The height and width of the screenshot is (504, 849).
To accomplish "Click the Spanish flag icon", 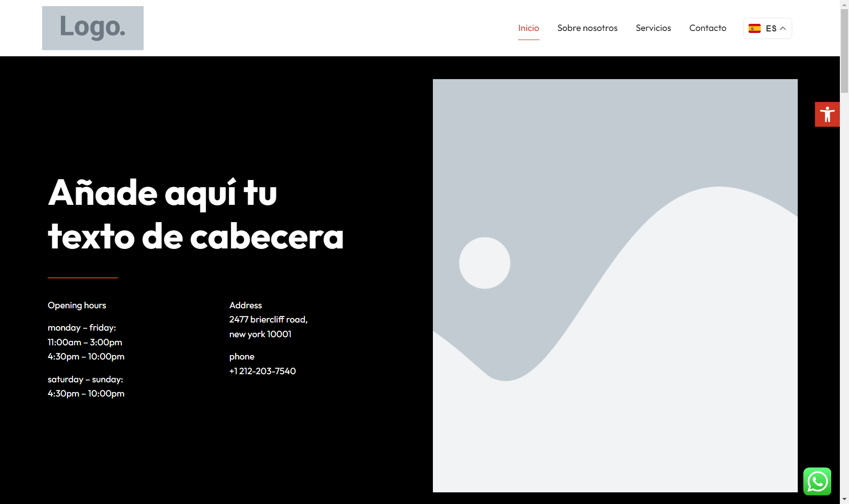I will pos(755,28).
